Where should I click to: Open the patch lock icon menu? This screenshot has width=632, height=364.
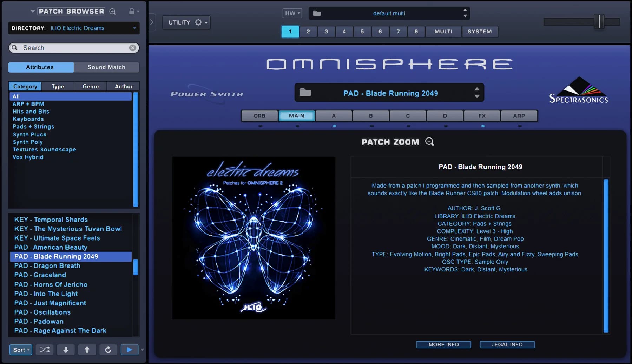coord(132,11)
